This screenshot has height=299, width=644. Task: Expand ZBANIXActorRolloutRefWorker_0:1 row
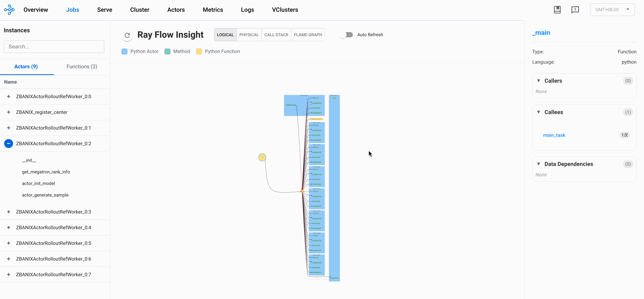(x=9, y=128)
